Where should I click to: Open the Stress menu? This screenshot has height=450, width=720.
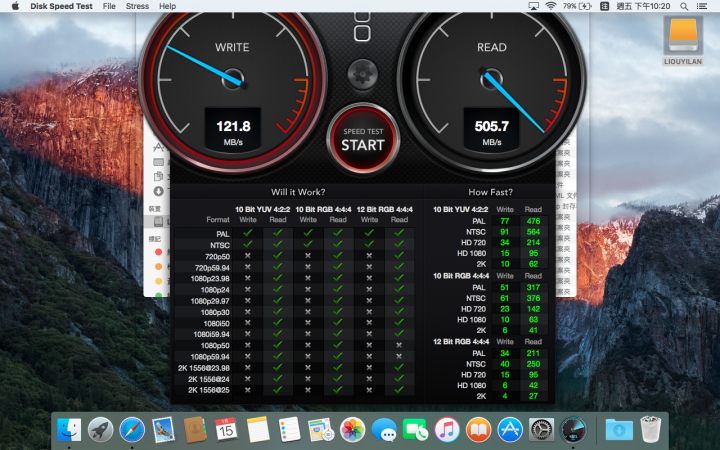click(137, 6)
